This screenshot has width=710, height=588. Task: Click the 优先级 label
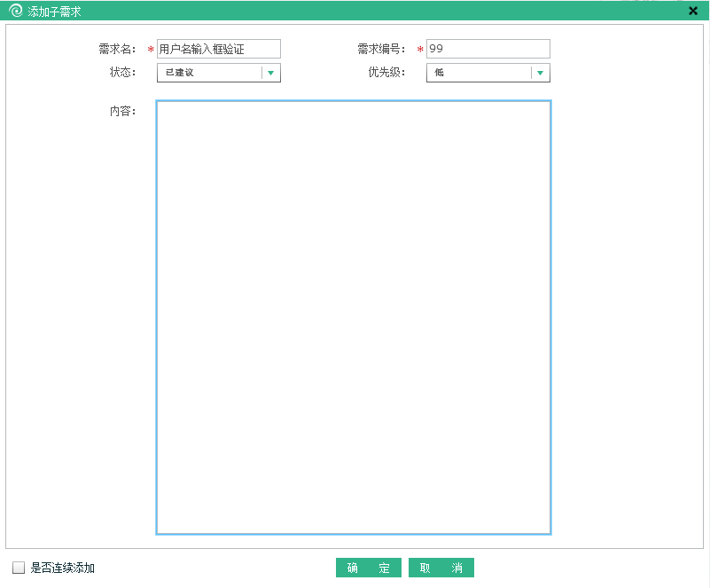386,73
